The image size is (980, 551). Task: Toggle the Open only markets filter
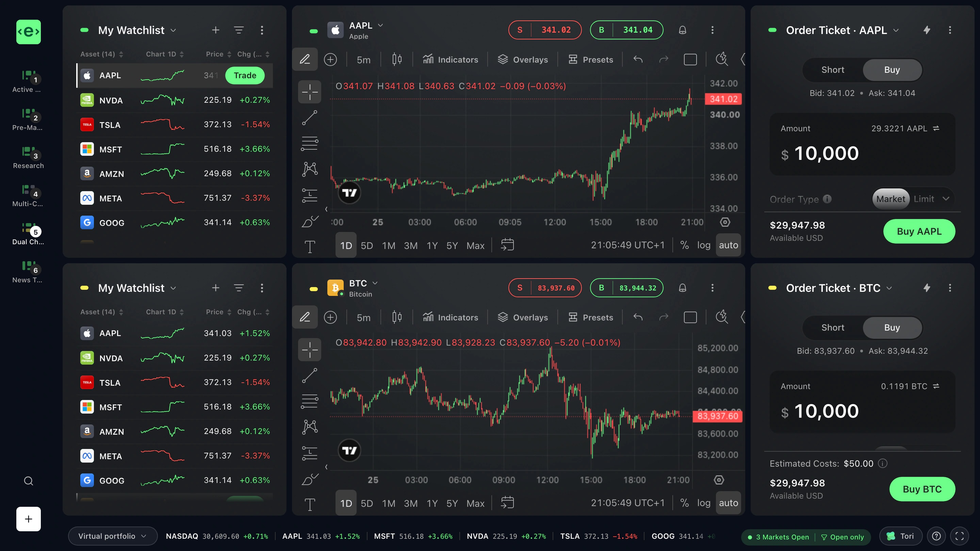[x=842, y=537]
